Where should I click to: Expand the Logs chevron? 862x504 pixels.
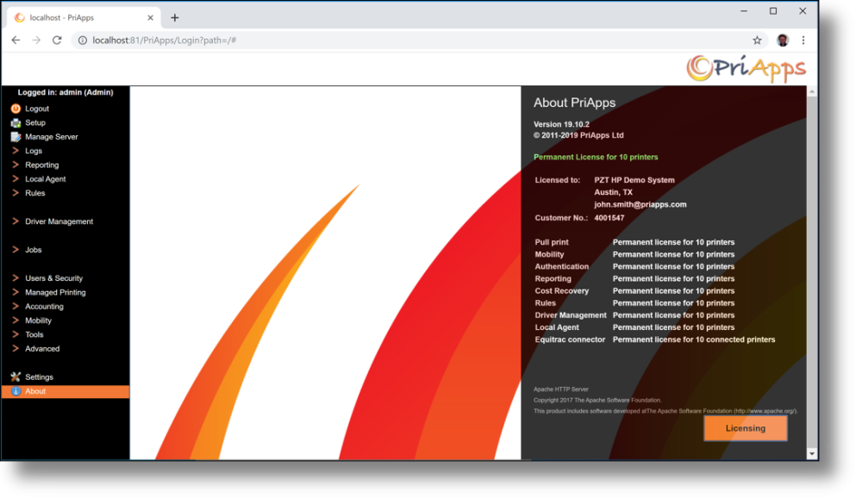tap(16, 151)
